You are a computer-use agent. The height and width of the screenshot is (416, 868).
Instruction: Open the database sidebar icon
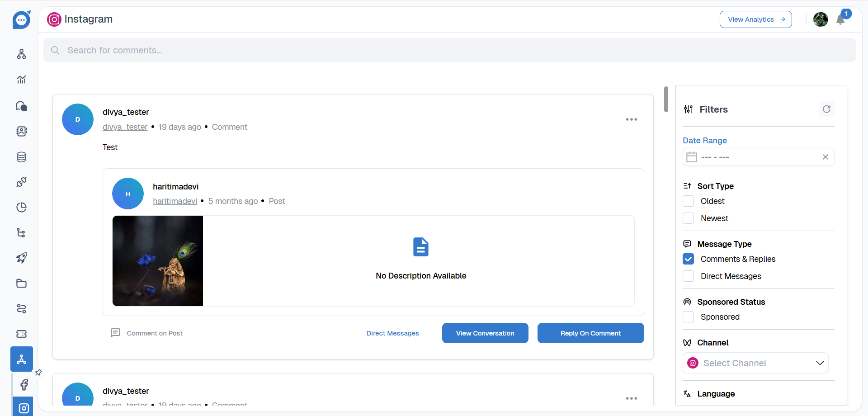click(21, 157)
